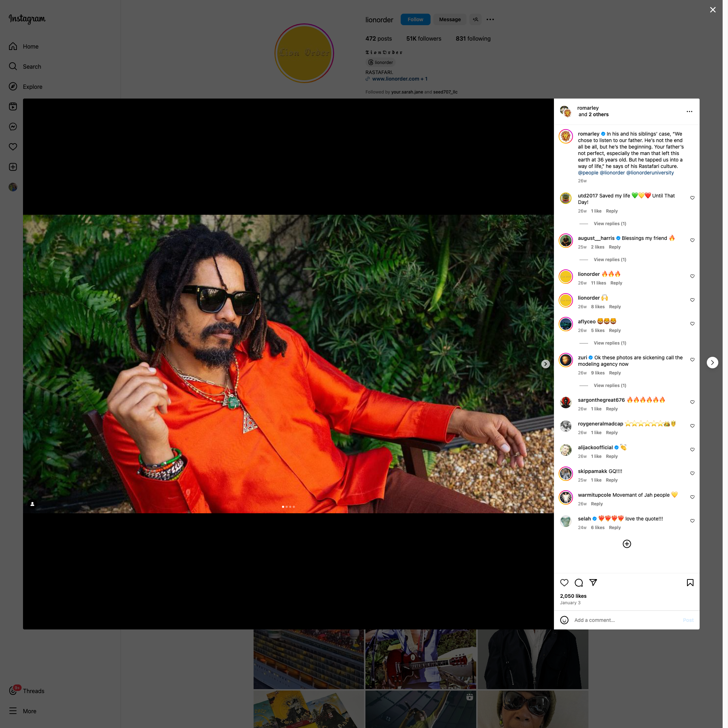728x728 pixels.
Task: Expand replies under utd2017's comment
Action: click(x=610, y=223)
